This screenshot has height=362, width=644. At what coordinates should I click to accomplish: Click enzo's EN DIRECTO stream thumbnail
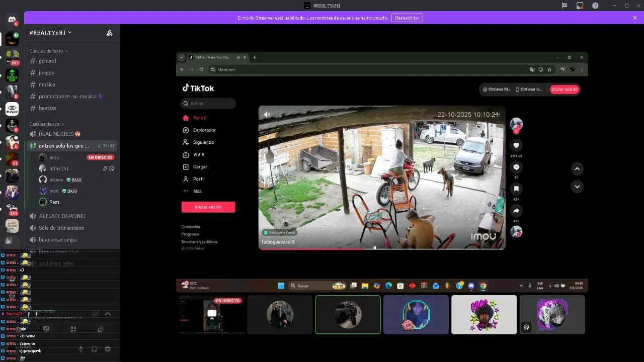click(x=212, y=314)
